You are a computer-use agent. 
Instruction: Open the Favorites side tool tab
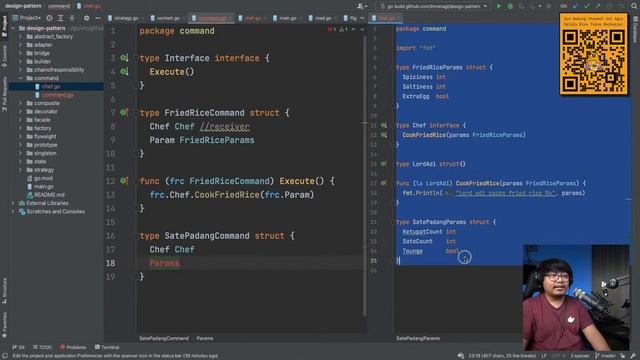4,325
